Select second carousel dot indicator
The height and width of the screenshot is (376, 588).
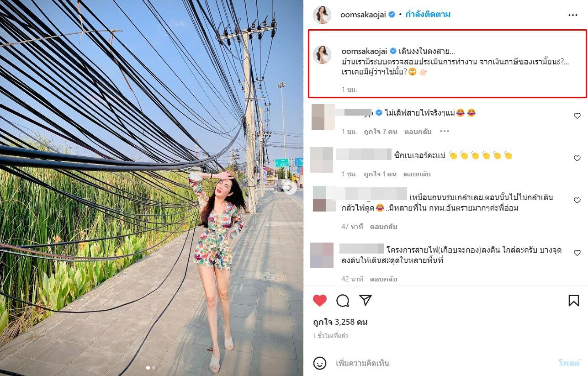154,367
